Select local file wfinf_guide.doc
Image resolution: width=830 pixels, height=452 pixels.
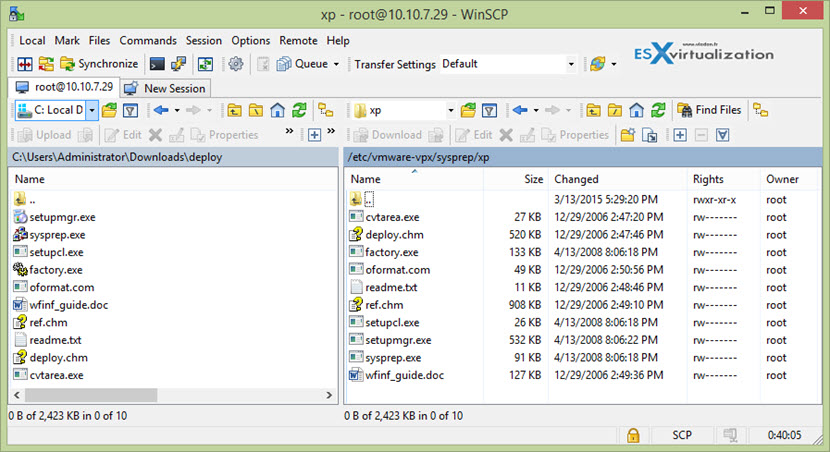click(68, 305)
